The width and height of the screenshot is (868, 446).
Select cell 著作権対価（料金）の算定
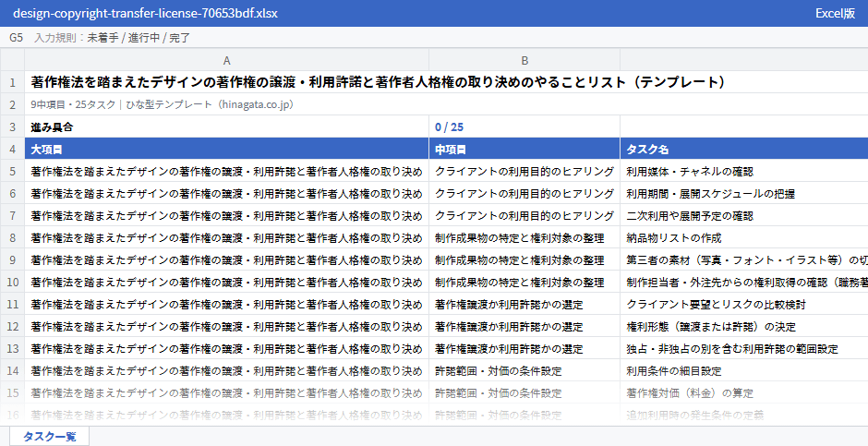(744, 392)
